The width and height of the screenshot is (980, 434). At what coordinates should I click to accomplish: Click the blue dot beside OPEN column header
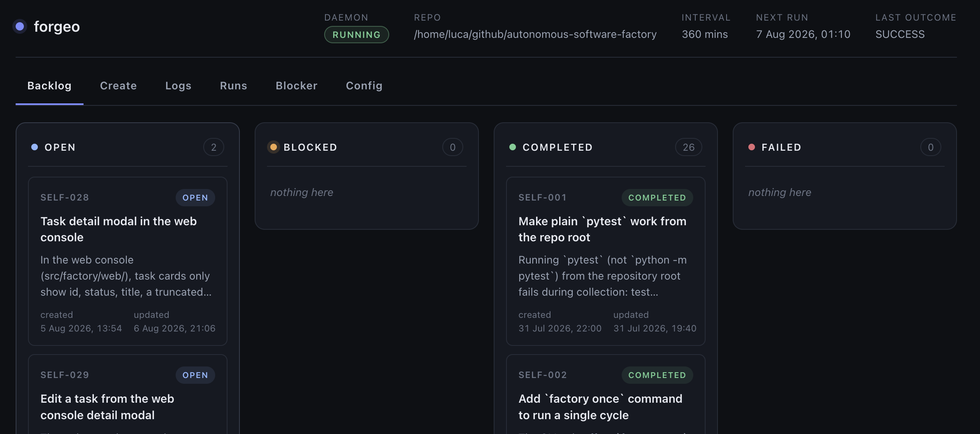35,147
